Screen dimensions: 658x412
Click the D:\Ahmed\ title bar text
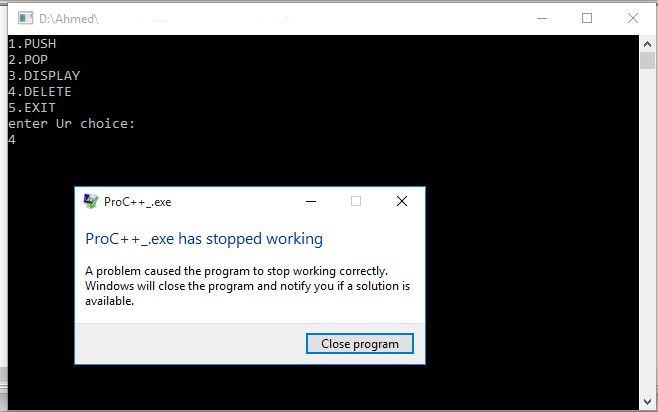(69, 19)
